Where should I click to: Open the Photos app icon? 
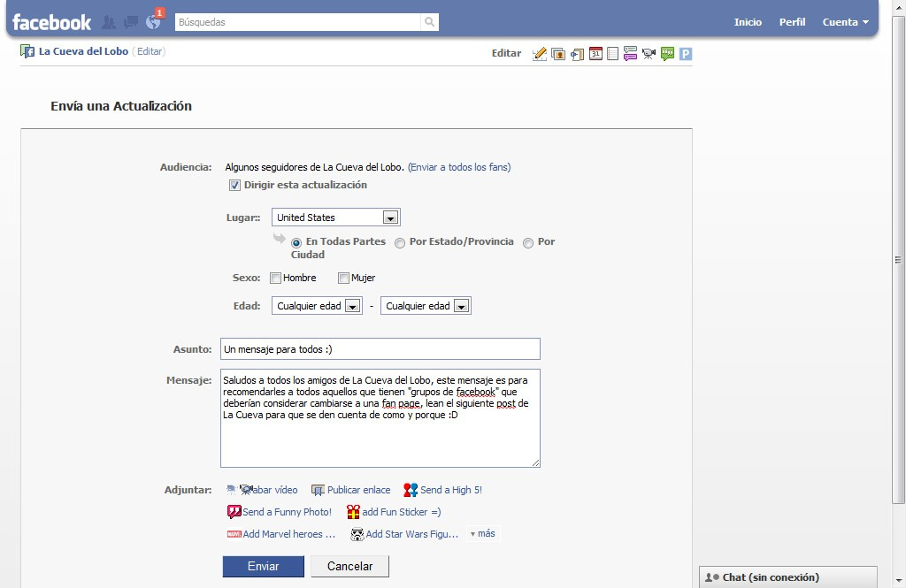coord(558,54)
